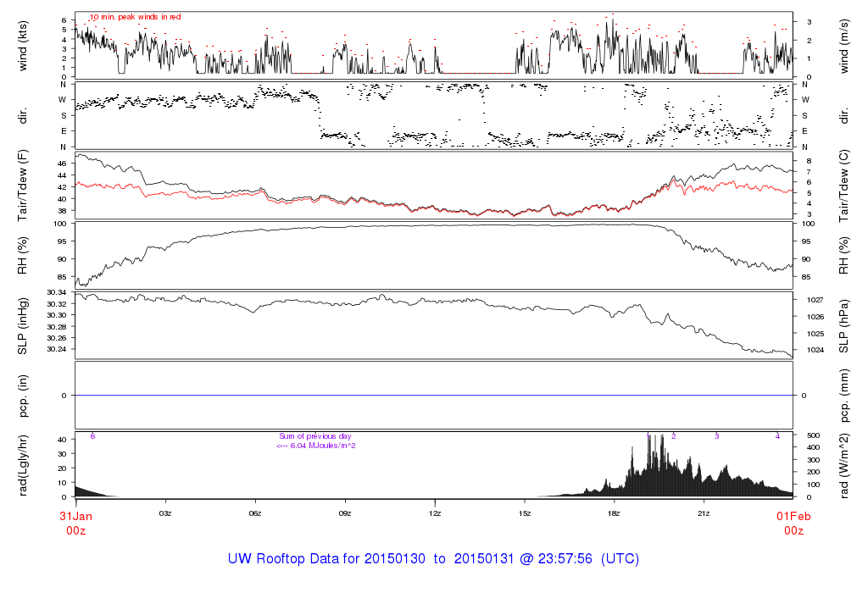Screen dimensions: 868x593
Task: Click the 12z time tick label
Action: 435,514
